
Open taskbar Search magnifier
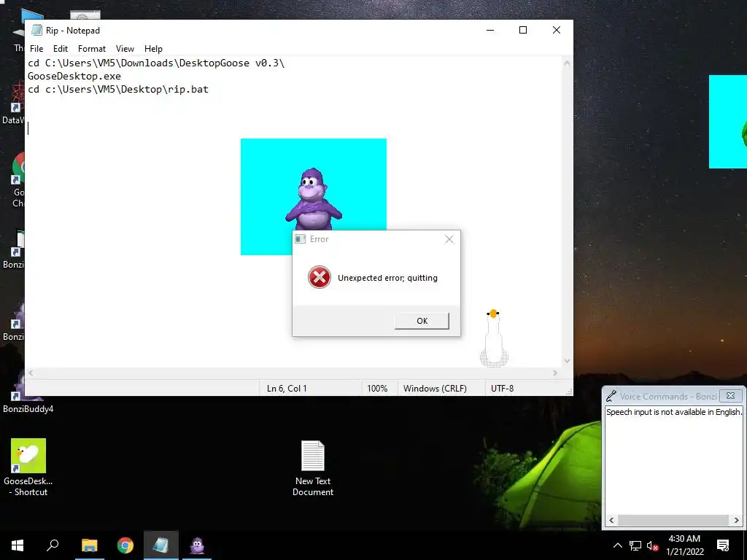(x=53, y=545)
